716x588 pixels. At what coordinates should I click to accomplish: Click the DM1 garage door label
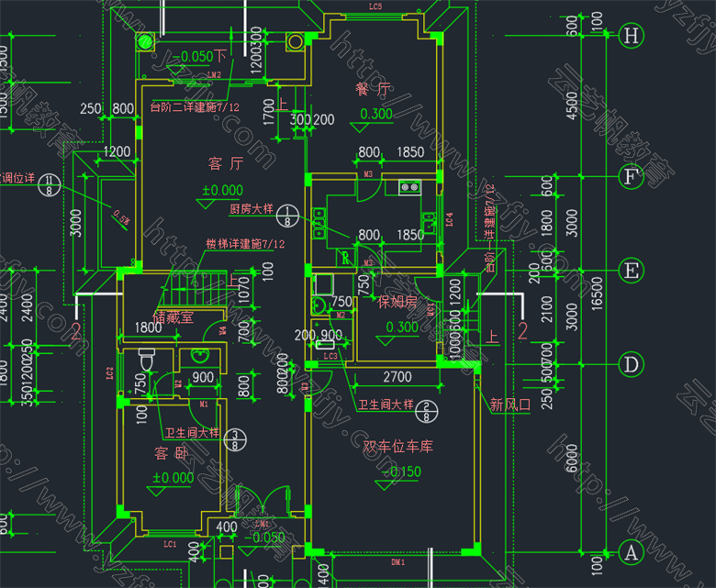pyautogui.click(x=397, y=562)
